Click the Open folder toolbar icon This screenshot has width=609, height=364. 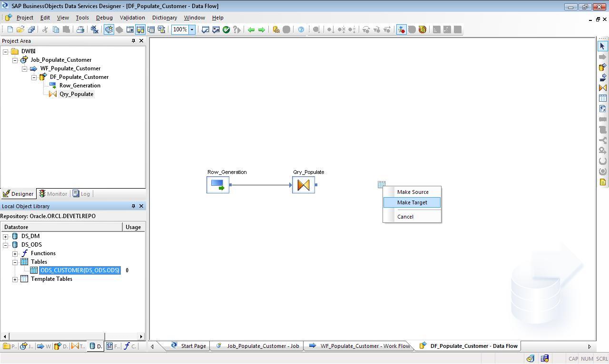tap(20, 29)
